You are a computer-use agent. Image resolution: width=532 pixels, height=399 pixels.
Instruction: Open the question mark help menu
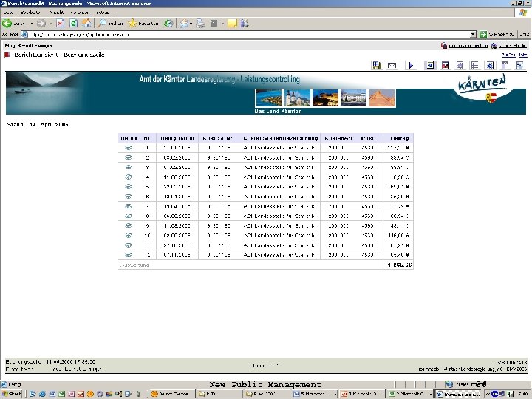(x=117, y=13)
